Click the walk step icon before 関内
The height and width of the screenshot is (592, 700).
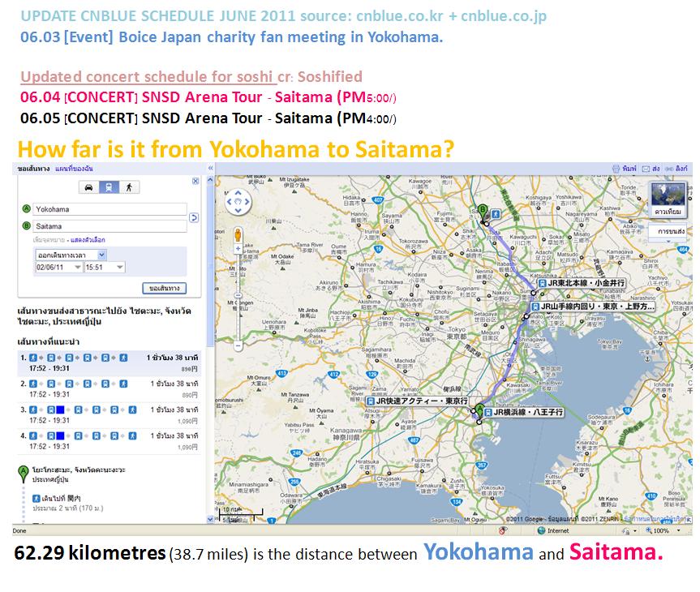pyautogui.click(x=37, y=498)
